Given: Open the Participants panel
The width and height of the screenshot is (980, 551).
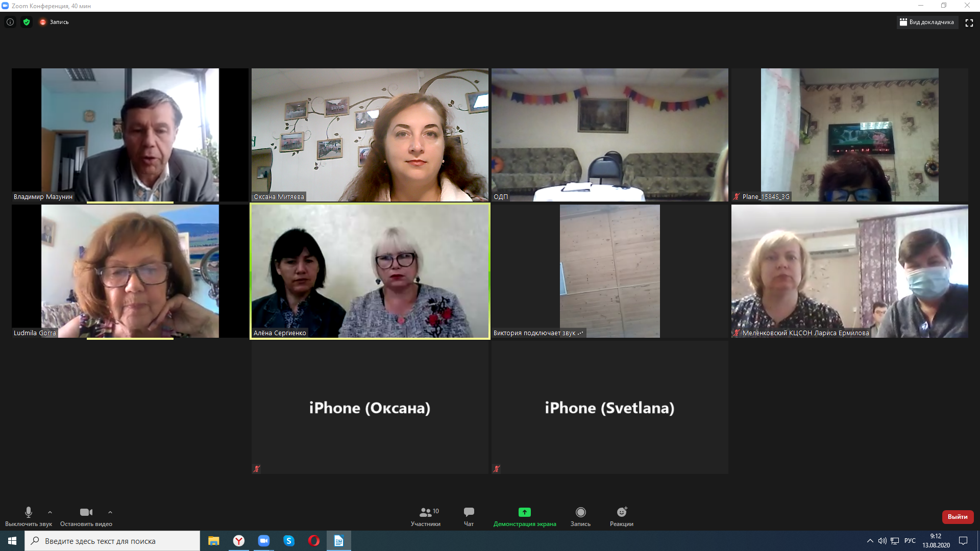Looking at the screenshot, I should [426, 516].
